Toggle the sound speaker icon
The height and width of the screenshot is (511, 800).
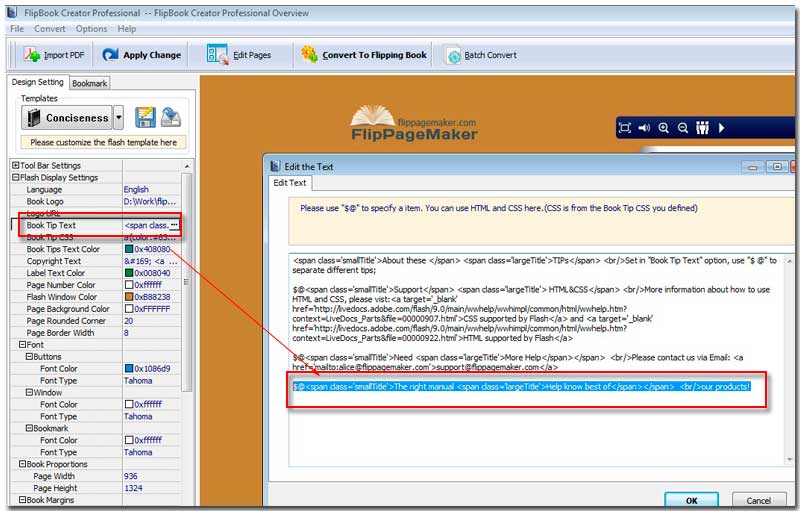point(644,127)
